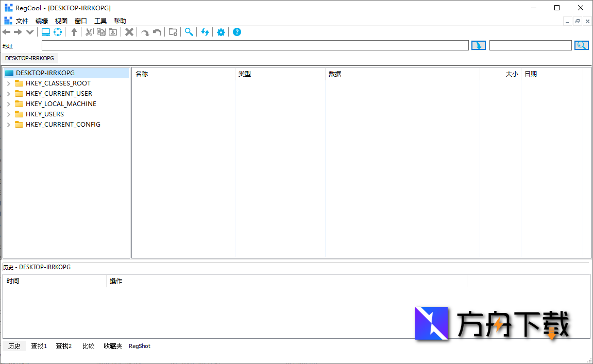Click the go button beside address bar
The image size is (593, 364).
pyautogui.click(x=479, y=46)
